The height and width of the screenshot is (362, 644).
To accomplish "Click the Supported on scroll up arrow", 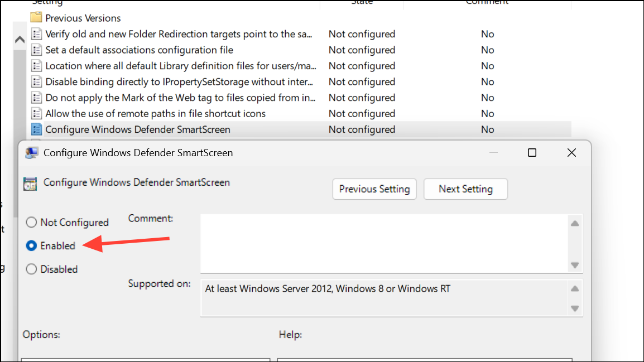I will point(575,289).
